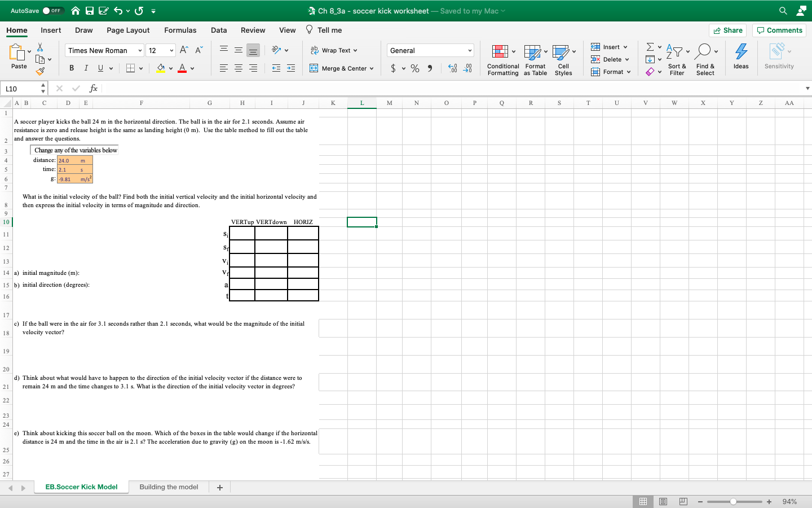Image resolution: width=812 pixels, height=508 pixels.
Task: Open the Comments panel
Action: click(x=779, y=30)
